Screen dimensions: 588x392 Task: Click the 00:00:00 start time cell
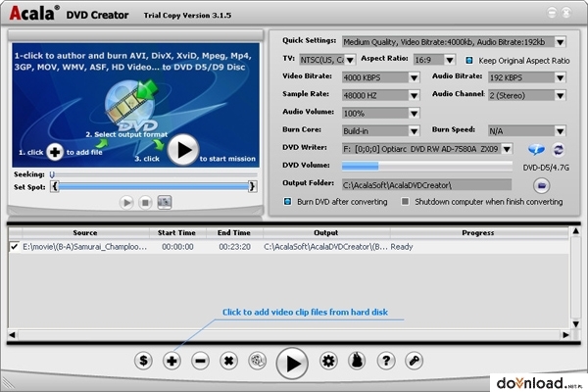177,247
